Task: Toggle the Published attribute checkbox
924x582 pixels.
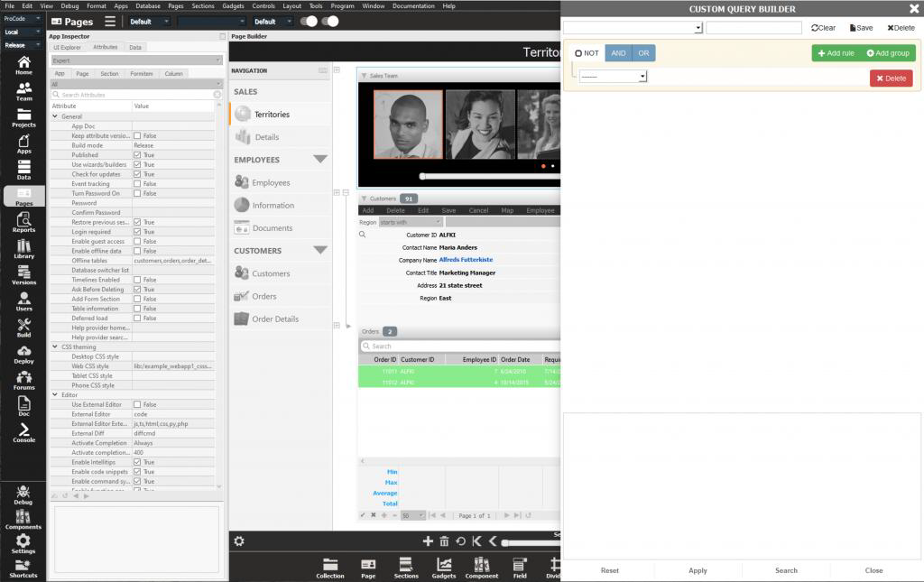Action: (x=137, y=155)
